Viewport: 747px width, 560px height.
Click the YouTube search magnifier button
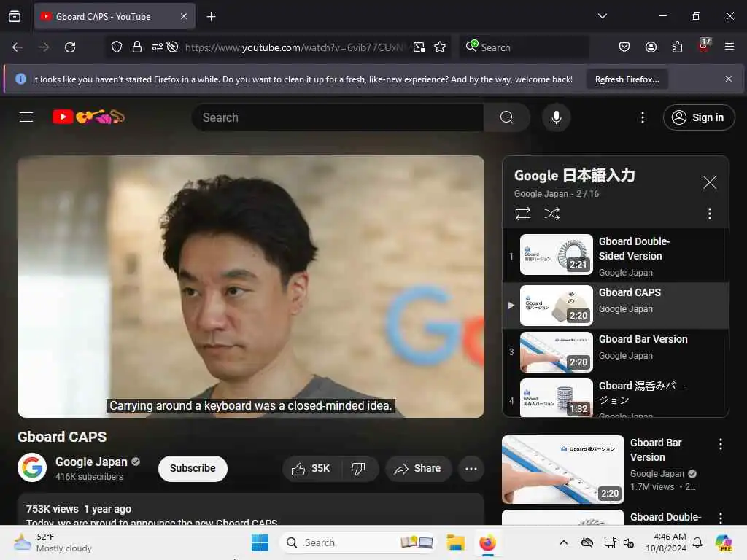coord(507,117)
